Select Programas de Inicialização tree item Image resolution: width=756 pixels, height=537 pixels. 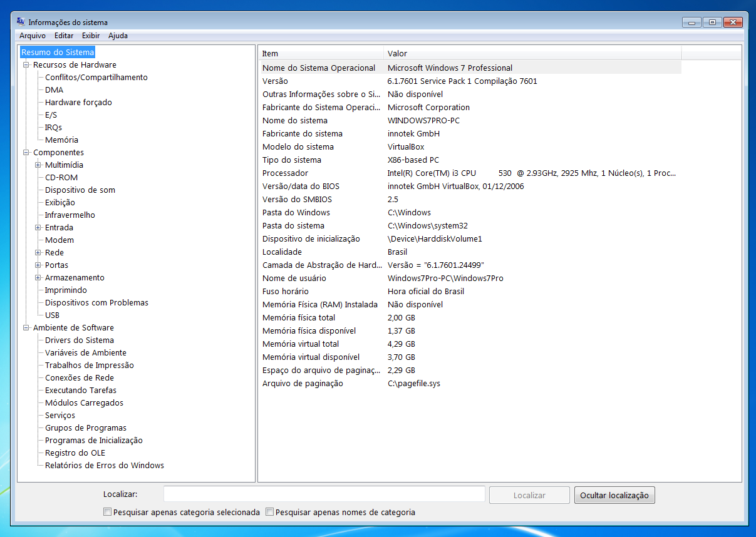(x=94, y=440)
